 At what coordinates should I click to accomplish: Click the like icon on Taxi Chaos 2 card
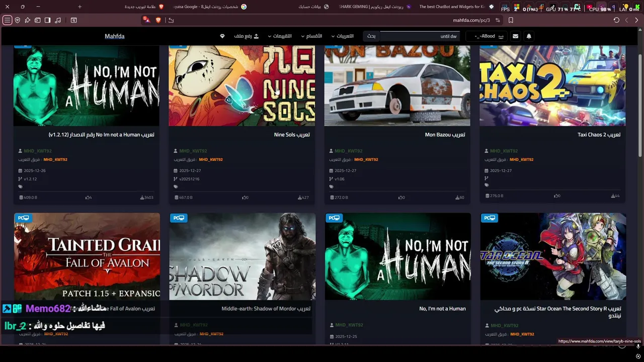(556, 196)
